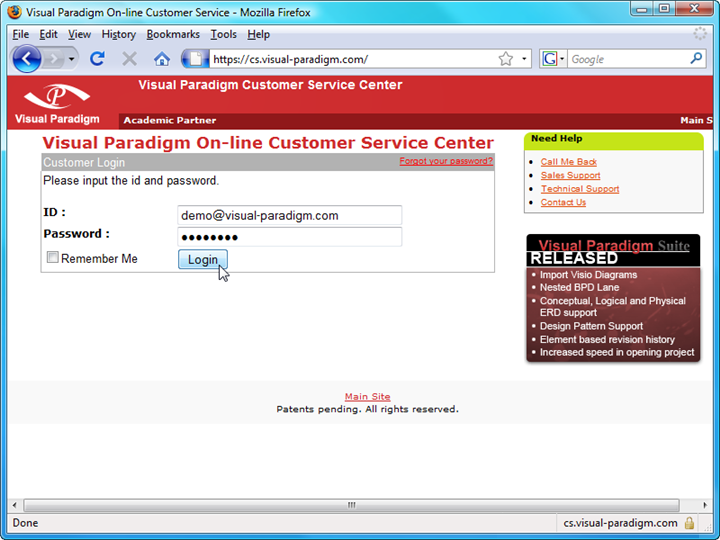Click the 'Import Visio Diagrams' text
The image size is (720, 540).
[588, 275]
